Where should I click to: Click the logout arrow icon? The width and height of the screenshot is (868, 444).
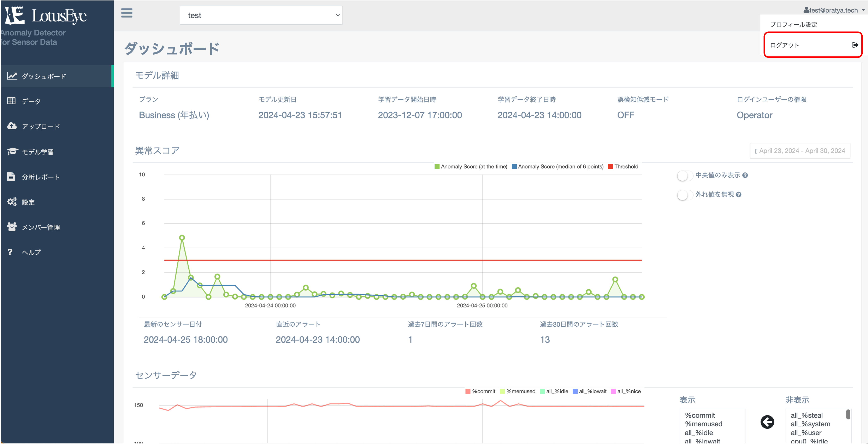[x=855, y=45]
